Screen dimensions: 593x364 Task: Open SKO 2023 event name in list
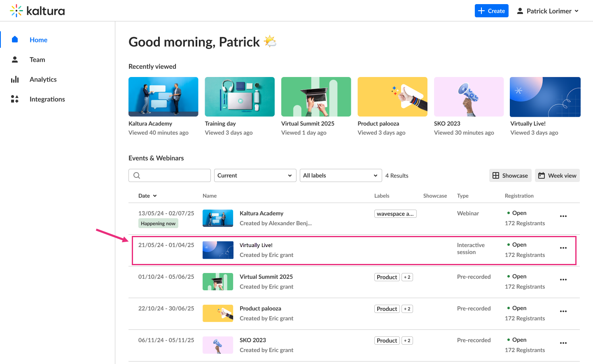(253, 340)
